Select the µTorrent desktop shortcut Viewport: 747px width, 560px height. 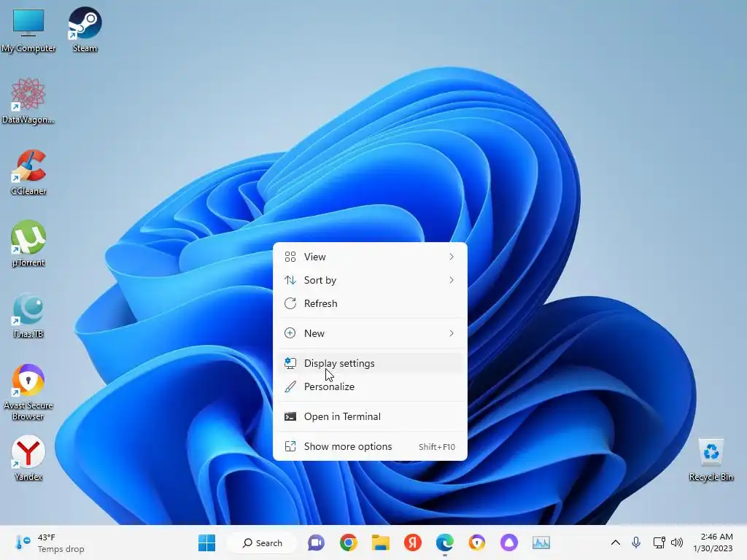click(28, 244)
